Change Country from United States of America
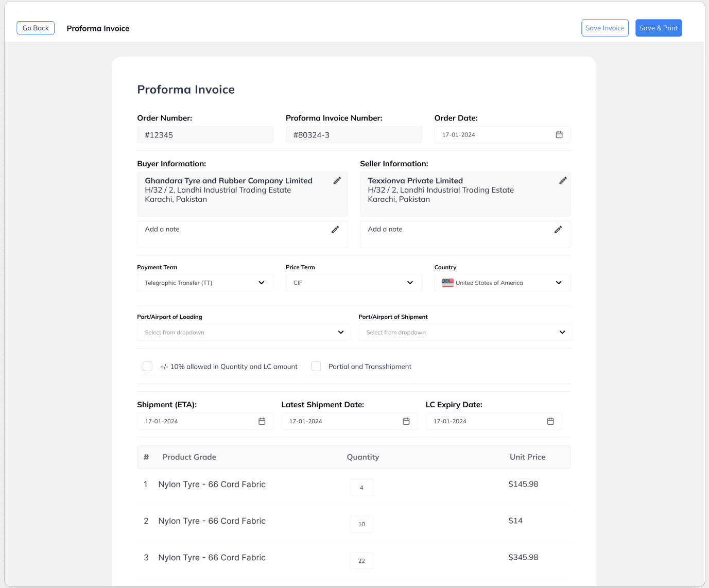Viewport: 709px width, 588px height. (x=502, y=283)
